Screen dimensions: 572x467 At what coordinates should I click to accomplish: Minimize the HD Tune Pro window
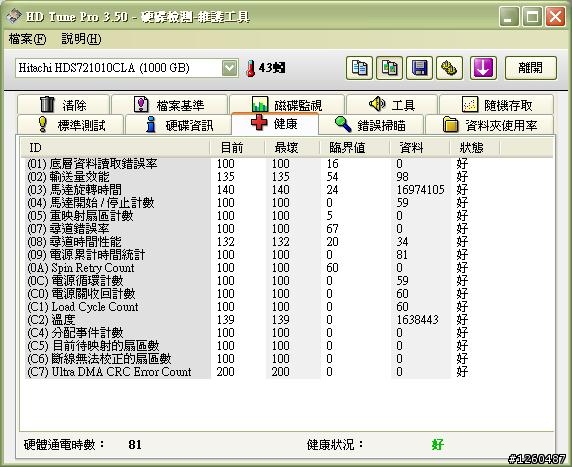509,16
